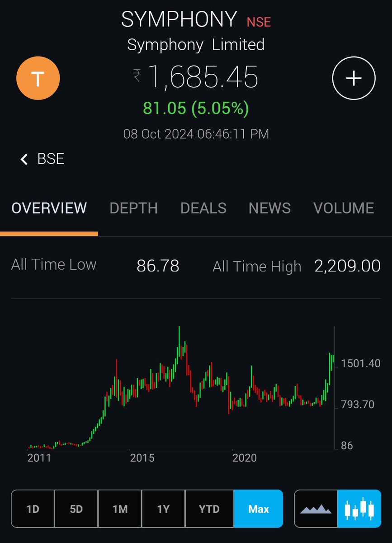Tap the All Time High value 2,209.00
This screenshot has width=392, height=543.
(347, 266)
